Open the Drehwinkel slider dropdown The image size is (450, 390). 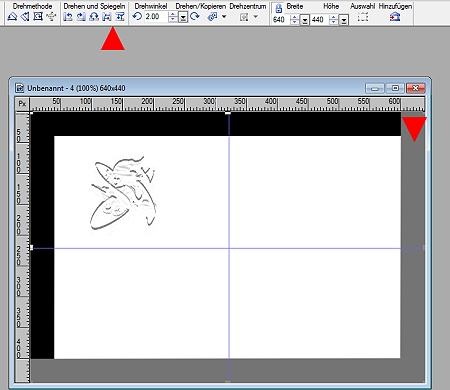tap(183, 17)
